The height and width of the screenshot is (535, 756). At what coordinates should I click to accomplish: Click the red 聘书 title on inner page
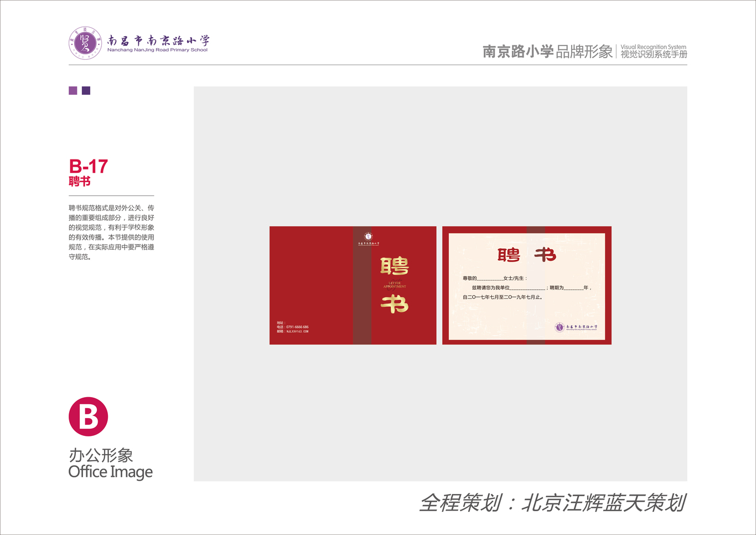click(x=526, y=255)
